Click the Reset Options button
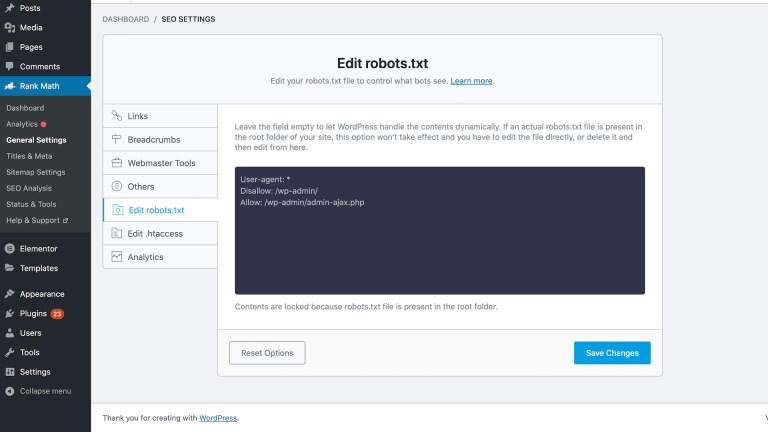The height and width of the screenshot is (432, 768). [x=267, y=353]
